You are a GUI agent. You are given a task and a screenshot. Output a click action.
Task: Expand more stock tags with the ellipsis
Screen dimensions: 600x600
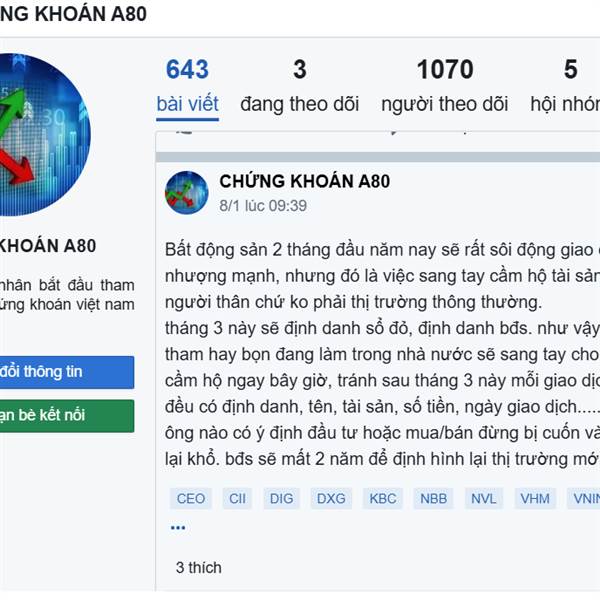click(178, 527)
